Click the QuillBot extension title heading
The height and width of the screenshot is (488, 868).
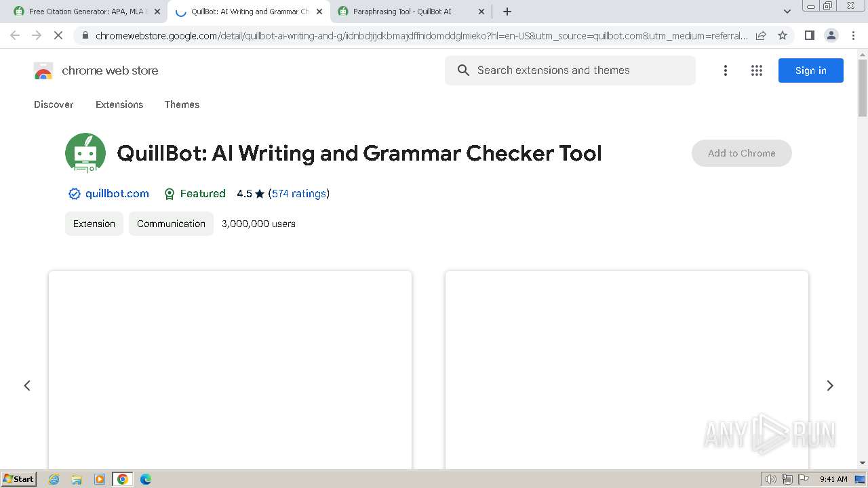(x=359, y=153)
